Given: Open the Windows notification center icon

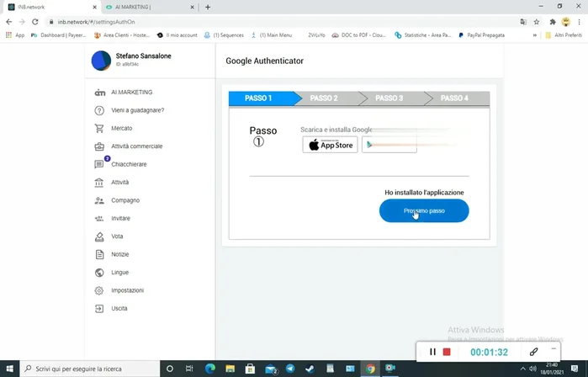Looking at the screenshot, I should [575, 369].
